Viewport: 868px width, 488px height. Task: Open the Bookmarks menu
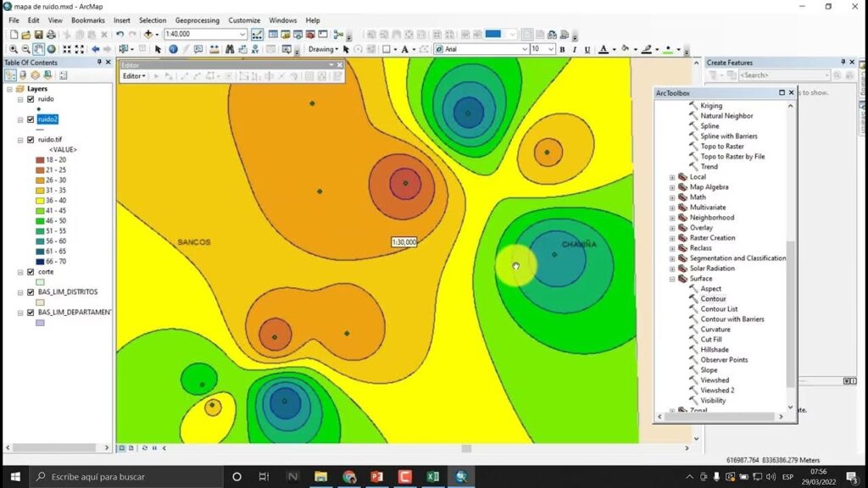click(87, 20)
